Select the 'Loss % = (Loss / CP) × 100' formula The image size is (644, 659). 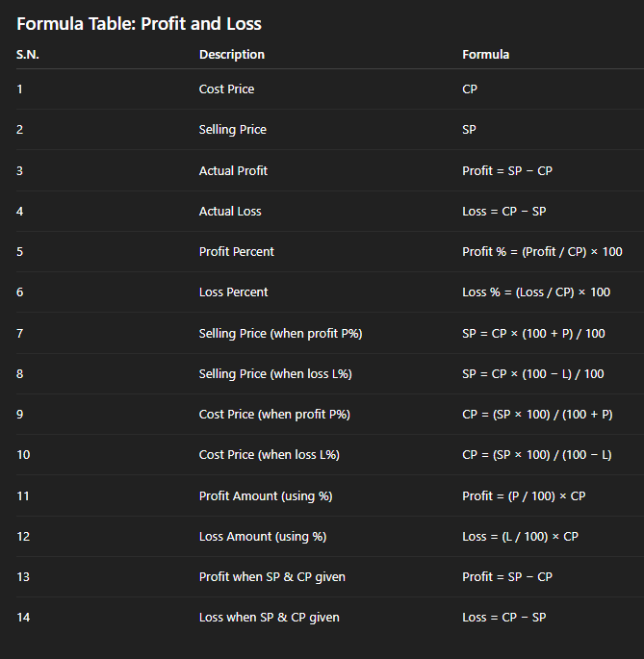[536, 292]
